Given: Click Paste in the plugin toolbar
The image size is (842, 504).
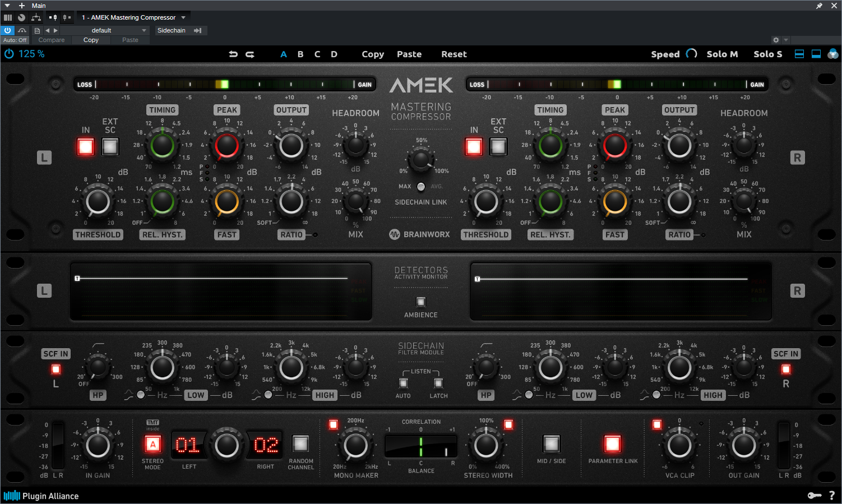Looking at the screenshot, I should click(409, 54).
